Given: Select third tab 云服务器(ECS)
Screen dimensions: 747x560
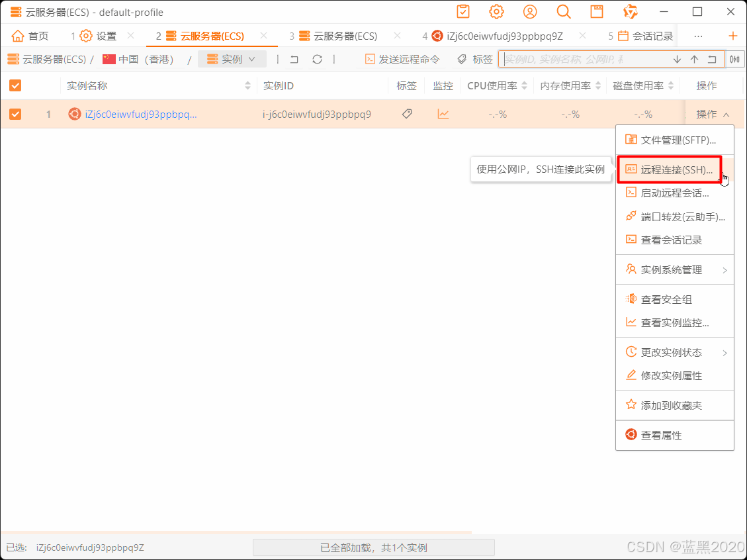Looking at the screenshot, I should pos(333,36).
